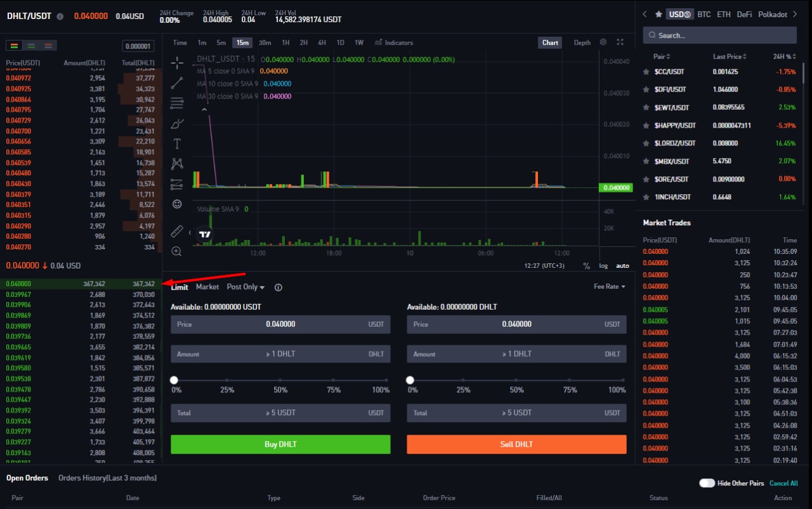Click the TradingView logo on chart
812x509 pixels.
tap(204, 234)
